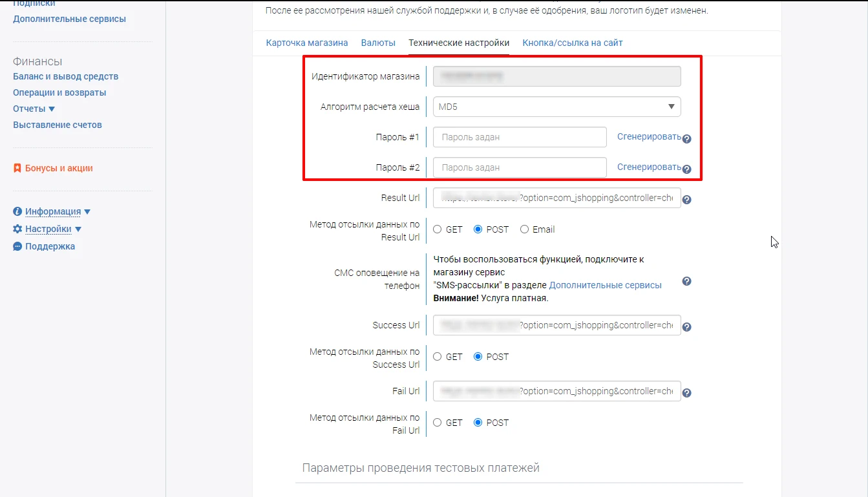This screenshot has width=868, height=497.
Task: Open help icon beside Result Url field
Action: [687, 200]
